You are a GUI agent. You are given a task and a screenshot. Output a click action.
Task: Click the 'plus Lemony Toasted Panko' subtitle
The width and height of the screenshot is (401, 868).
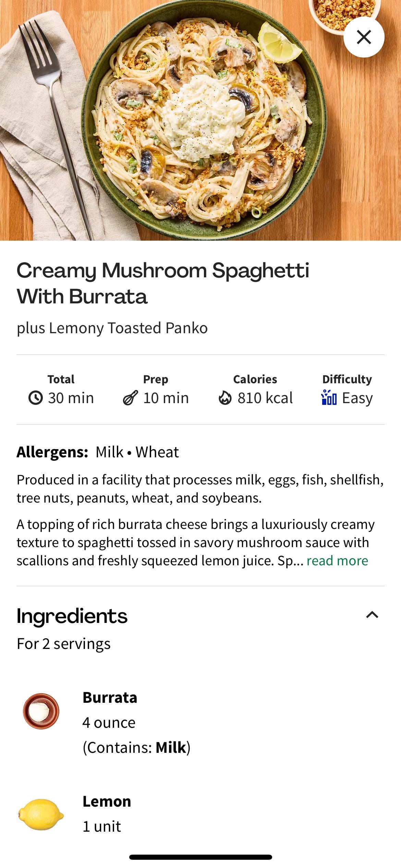pos(112,328)
